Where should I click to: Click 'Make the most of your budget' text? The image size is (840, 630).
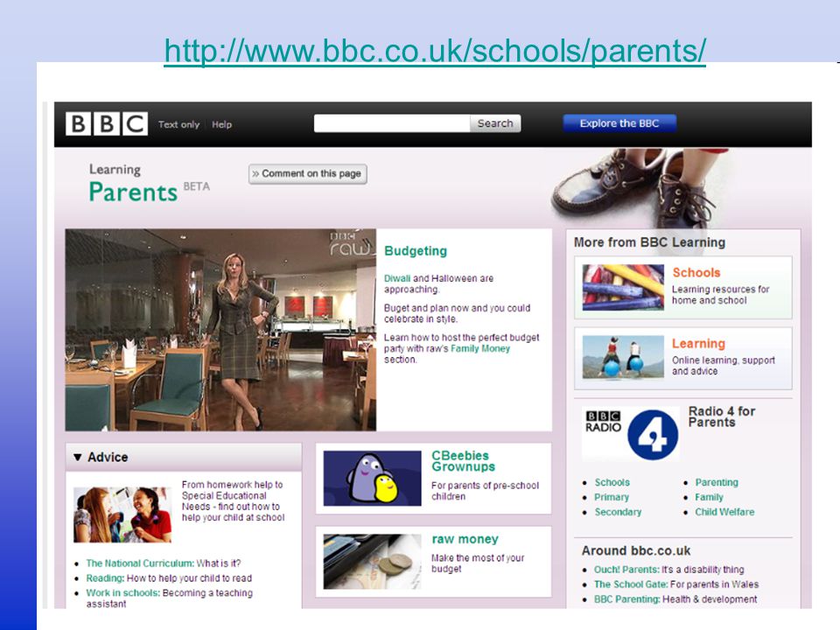coord(478,563)
